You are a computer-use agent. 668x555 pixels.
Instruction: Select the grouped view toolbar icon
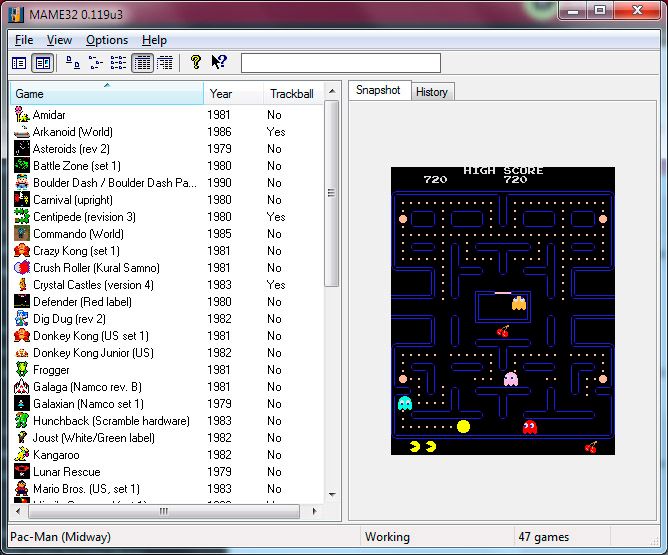coord(165,63)
